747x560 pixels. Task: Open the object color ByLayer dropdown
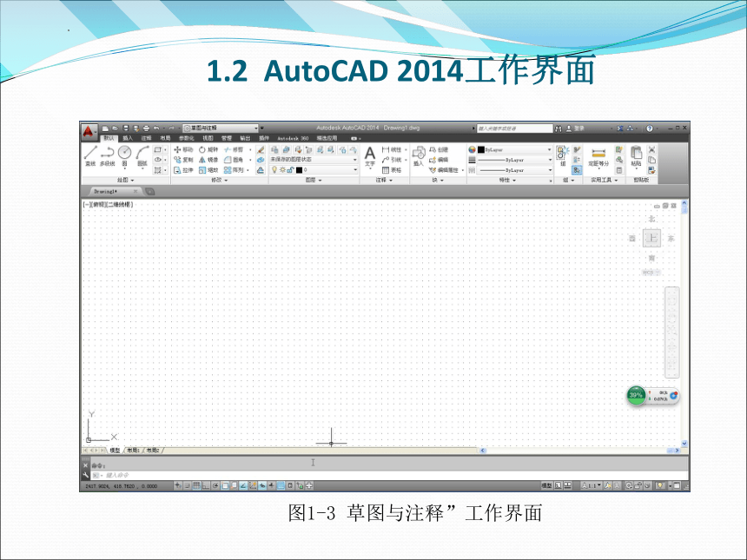514,149
